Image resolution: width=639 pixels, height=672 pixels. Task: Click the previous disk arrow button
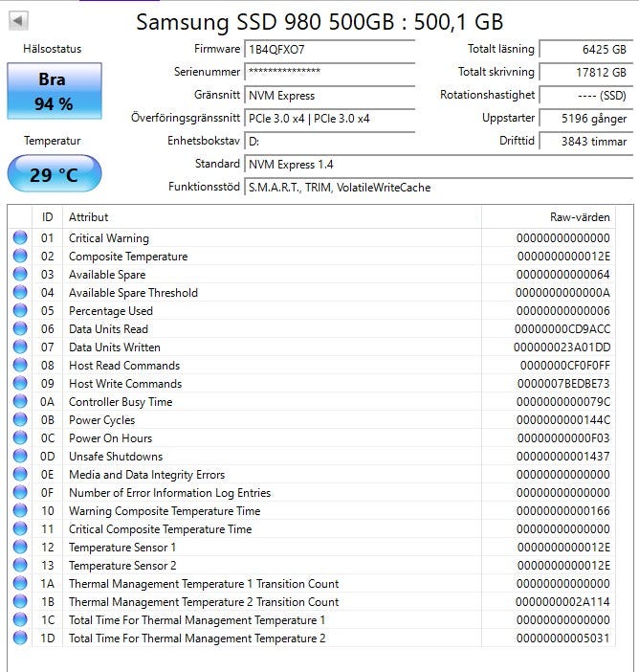click(18, 20)
